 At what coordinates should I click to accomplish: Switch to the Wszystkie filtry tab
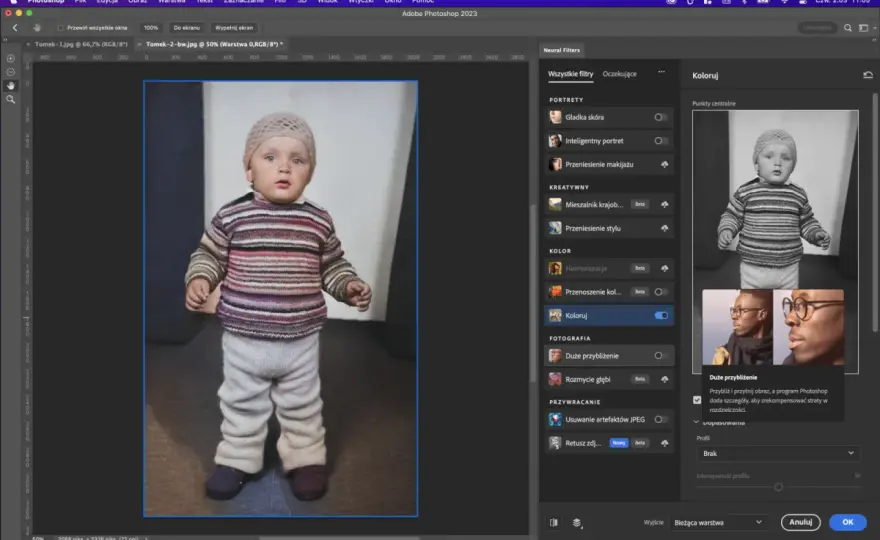[x=570, y=74]
